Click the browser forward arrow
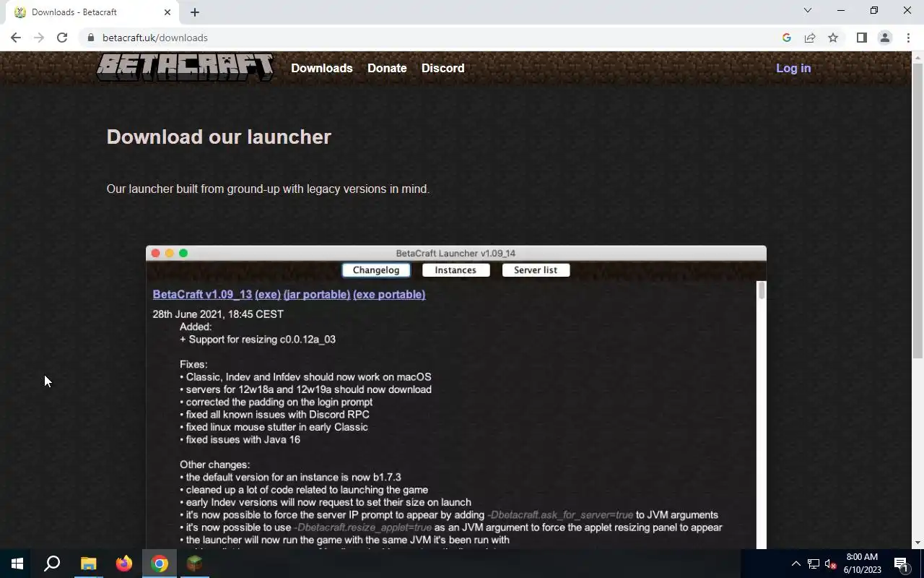The height and width of the screenshot is (578, 924). click(39, 38)
